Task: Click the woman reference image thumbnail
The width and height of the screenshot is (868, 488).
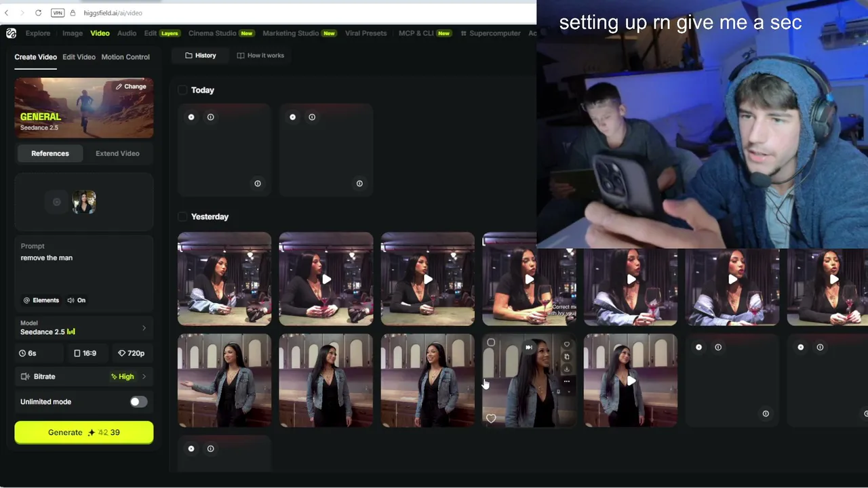Action: 84,202
